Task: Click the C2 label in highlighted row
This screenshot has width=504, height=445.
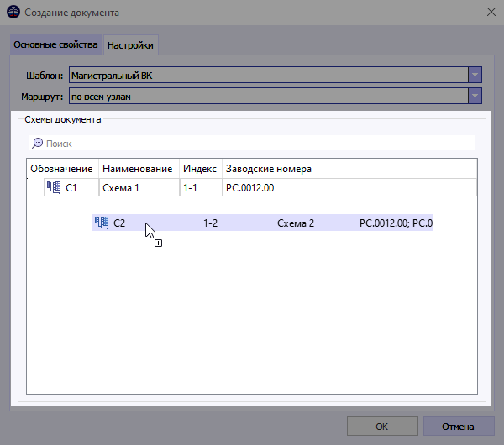Action: click(119, 223)
